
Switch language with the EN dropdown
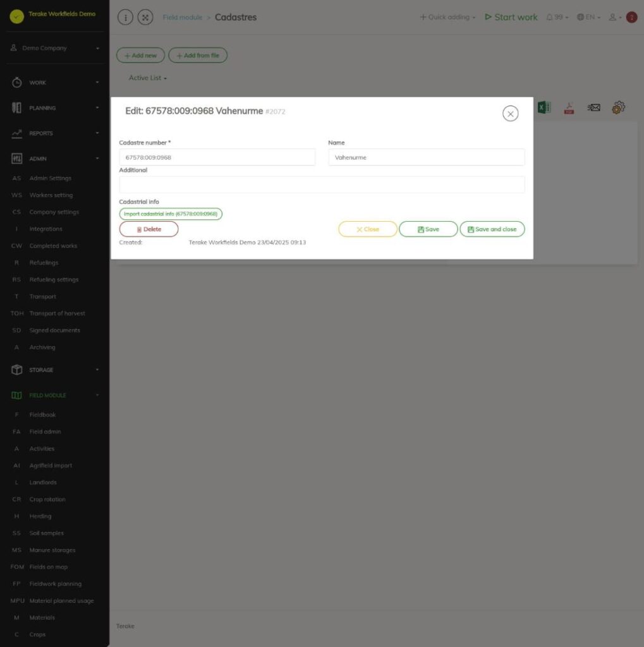tap(588, 17)
